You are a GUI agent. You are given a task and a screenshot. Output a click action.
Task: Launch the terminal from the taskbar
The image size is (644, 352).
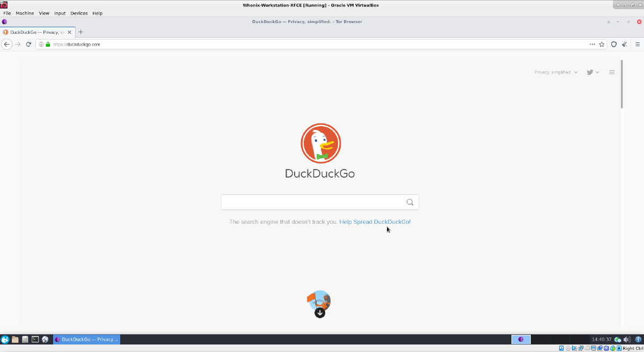tap(35, 339)
